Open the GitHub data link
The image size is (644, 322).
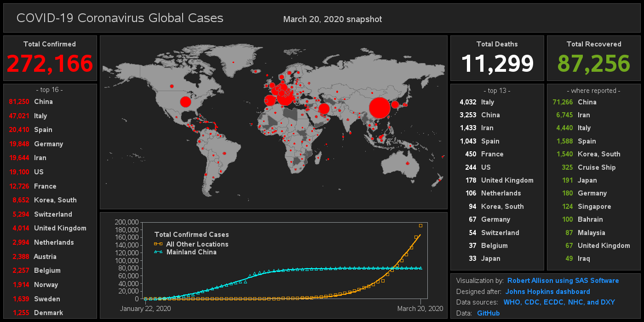tap(488, 313)
